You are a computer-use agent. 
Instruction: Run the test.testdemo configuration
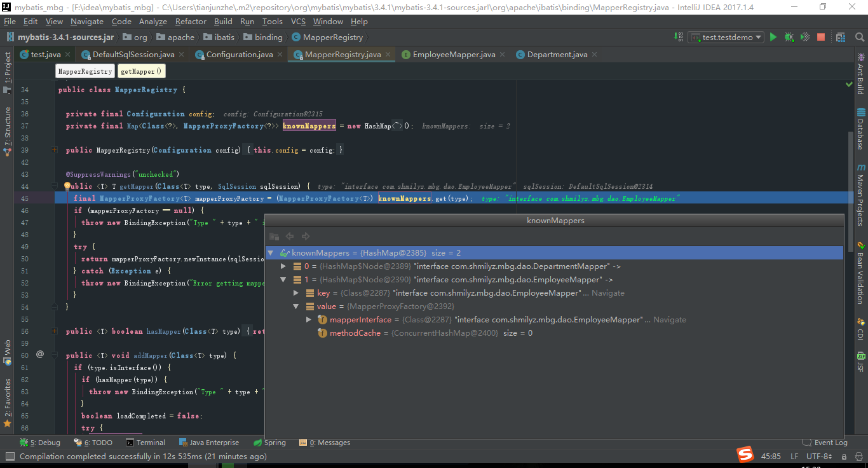(773, 38)
